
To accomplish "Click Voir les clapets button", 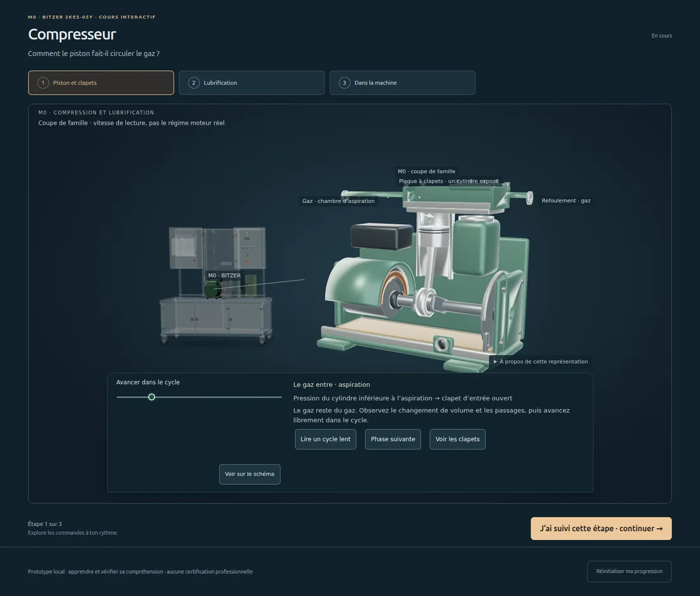I will point(458,439).
